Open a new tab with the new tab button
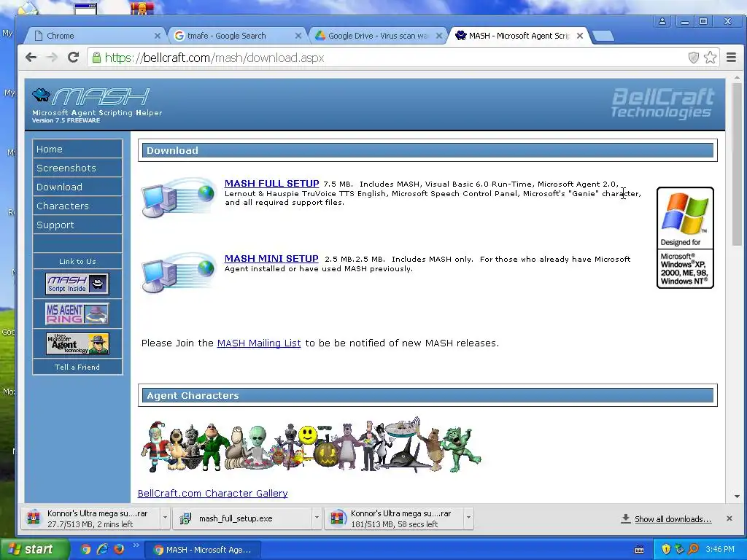This screenshot has width=747, height=560. tap(603, 36)
